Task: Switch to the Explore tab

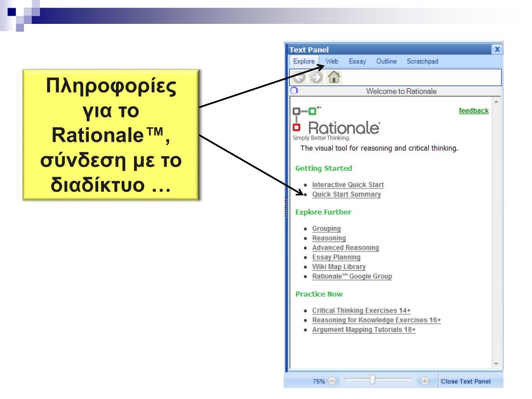Action: [304, 61]
